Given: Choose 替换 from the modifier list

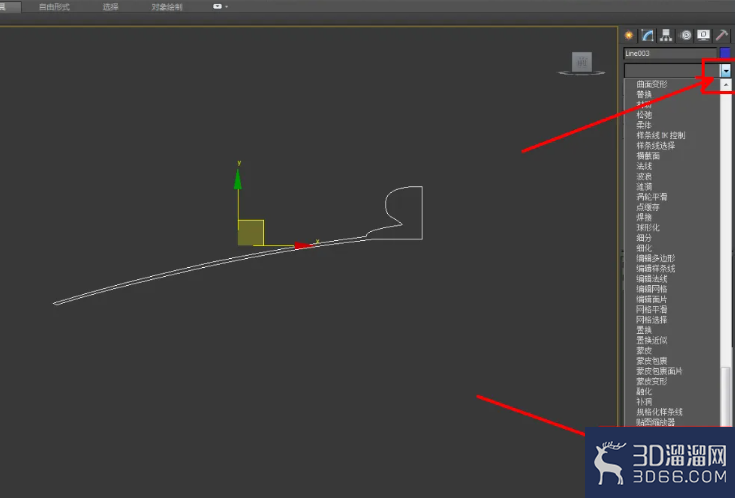Looking at the screenshot, I should (644, 95).
